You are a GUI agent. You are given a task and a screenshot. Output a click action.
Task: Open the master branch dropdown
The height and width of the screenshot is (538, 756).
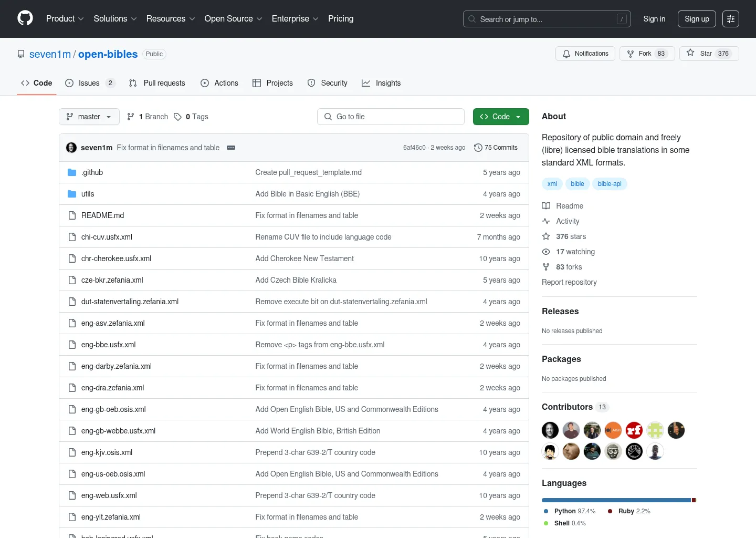coord(89,117)
